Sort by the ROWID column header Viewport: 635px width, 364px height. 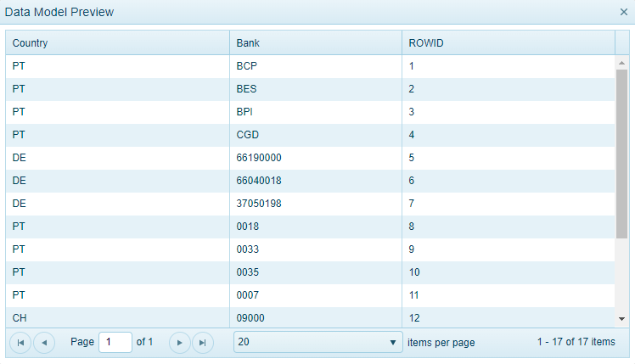click(508, 42)
